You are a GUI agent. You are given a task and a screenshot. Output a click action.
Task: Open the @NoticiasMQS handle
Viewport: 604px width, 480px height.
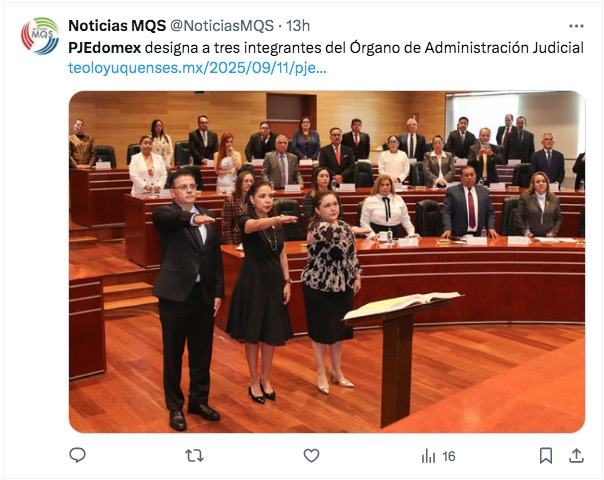(x=221, y=26)
